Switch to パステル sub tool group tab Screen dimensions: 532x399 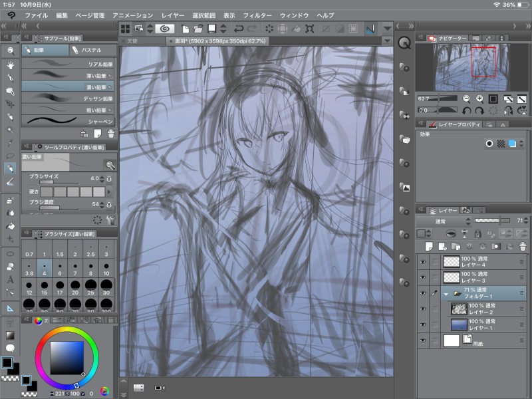[x=93, y=51]
